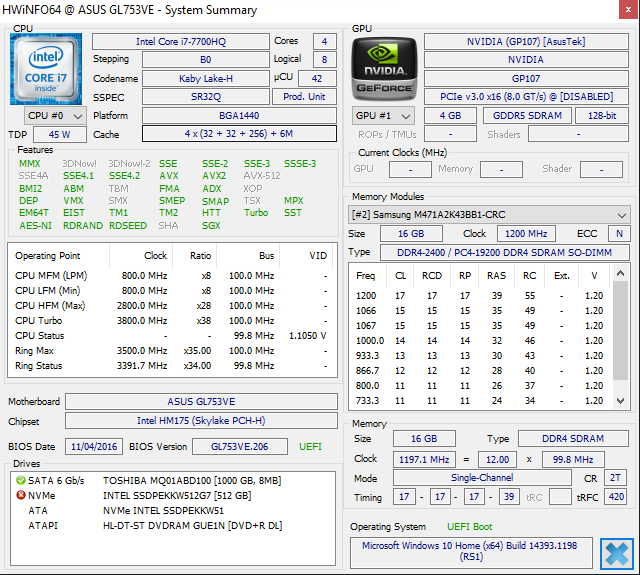
Task: Click the µCU value 42
Action: point(317,78)
